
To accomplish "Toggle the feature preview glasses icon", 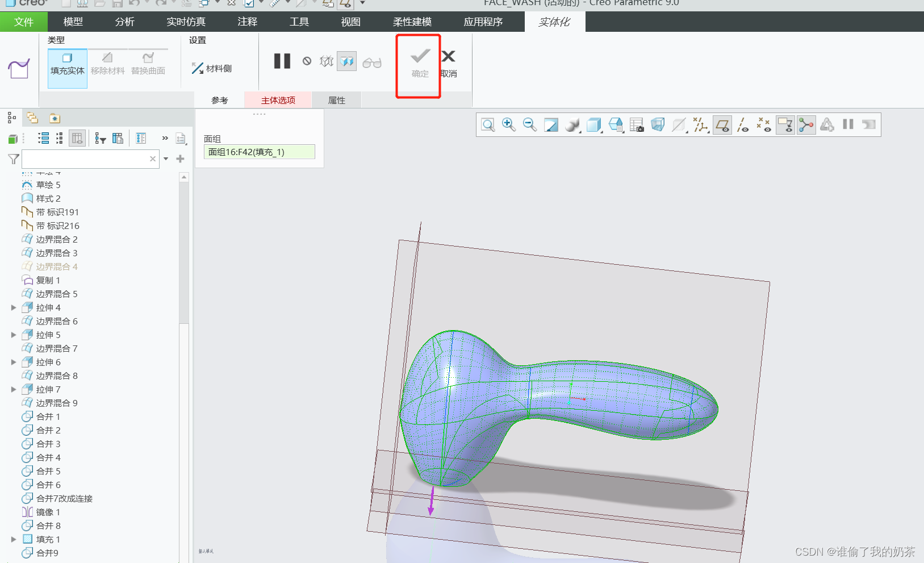I will [x=372, y=61].
